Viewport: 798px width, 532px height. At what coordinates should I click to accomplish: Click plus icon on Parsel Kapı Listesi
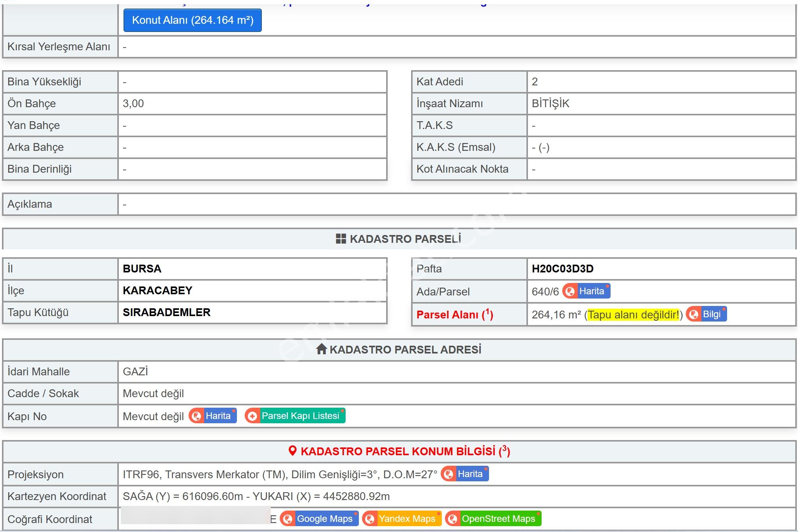pos(252,416)
